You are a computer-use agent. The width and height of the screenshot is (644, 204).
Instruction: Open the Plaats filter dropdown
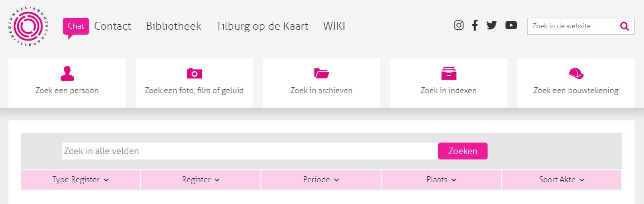click(x=442, y=180)
